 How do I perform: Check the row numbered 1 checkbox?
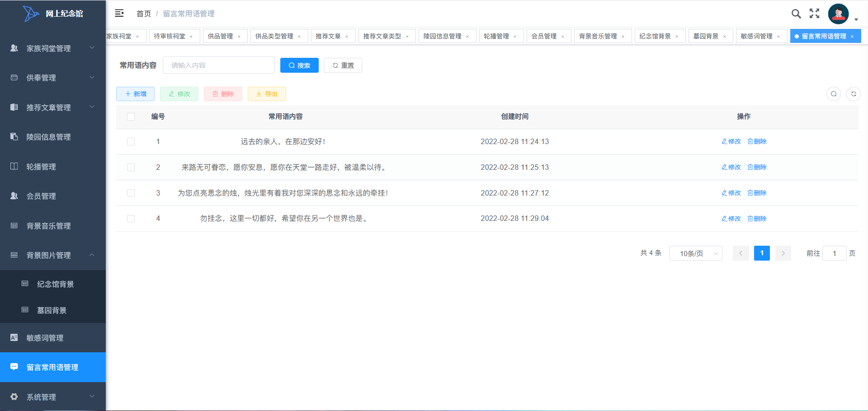click(131, 141)
